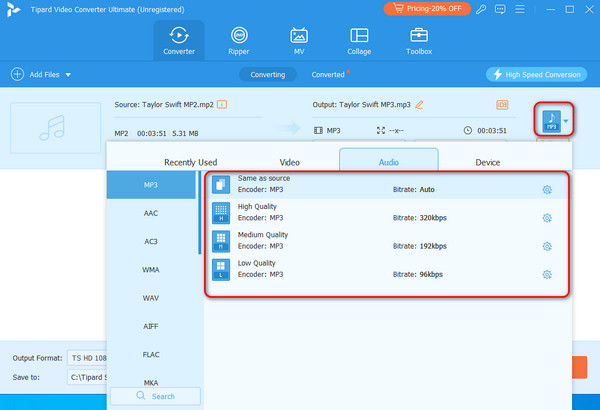Choose MKA in the format list
The image size is (600, 410).
coord(151,383)
